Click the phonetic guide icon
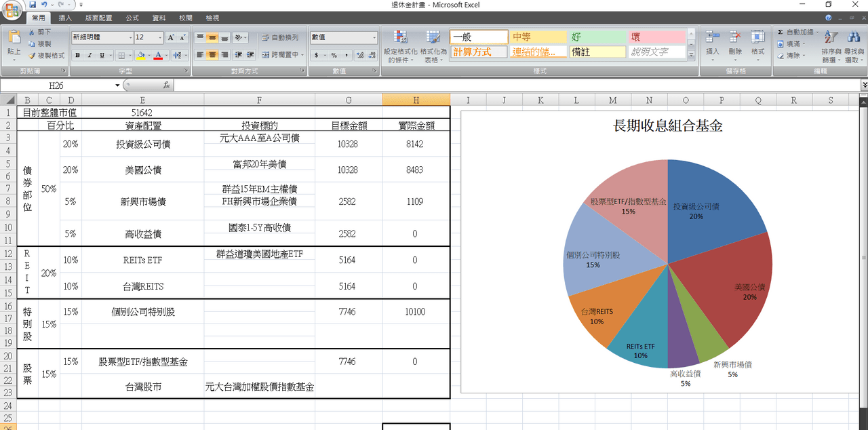This screenshot has height=430, width=868. tap(178, 56)
